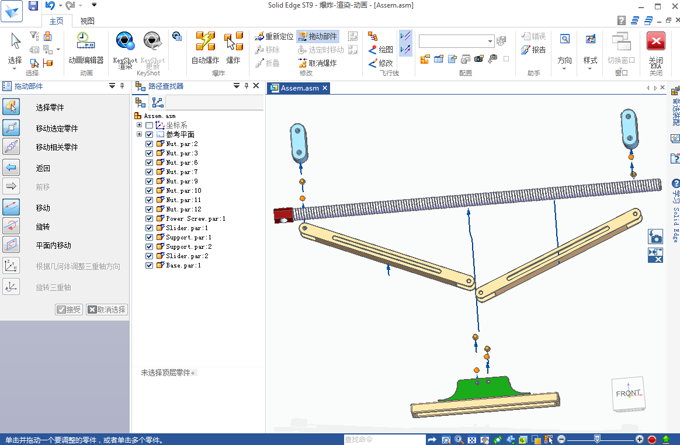Click the 取消选择 deselect button
Screen dimensions: 680x445
(x=107, y=310)
